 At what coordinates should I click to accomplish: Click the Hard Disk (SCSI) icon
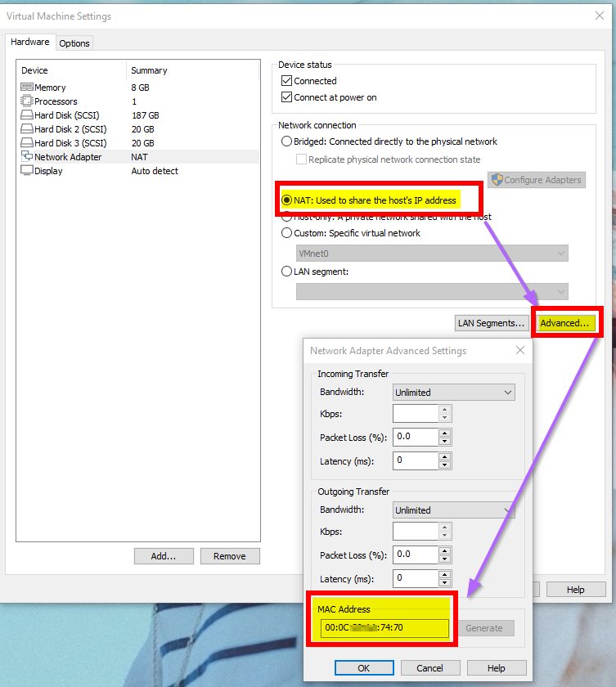point(27,115)
